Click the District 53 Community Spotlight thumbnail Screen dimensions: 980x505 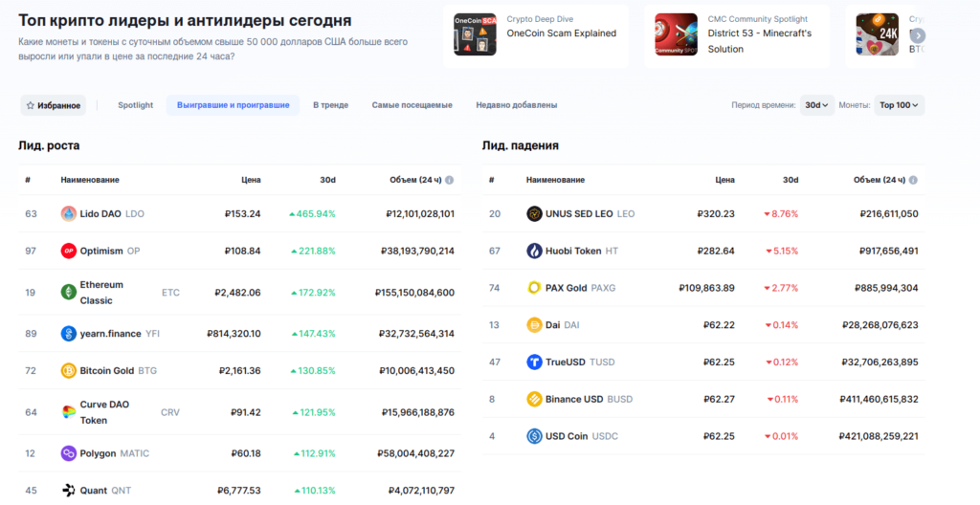pos(677,34)
